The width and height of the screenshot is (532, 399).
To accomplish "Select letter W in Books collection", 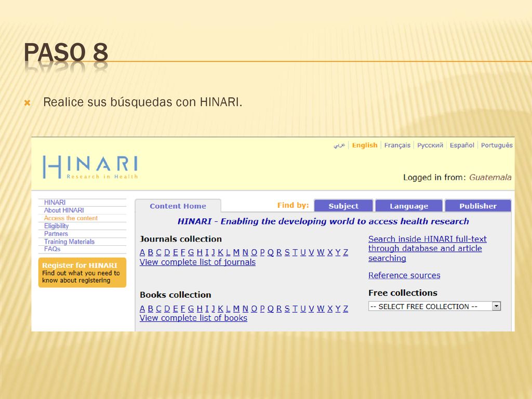I will pos(321,309).
